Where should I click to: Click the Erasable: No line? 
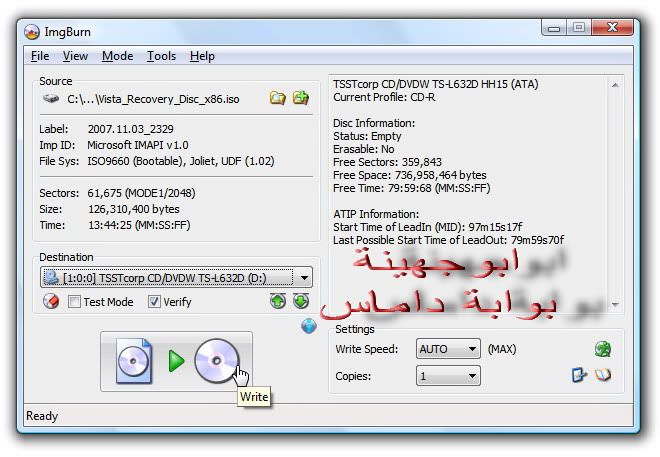click(x=364, y=149)
